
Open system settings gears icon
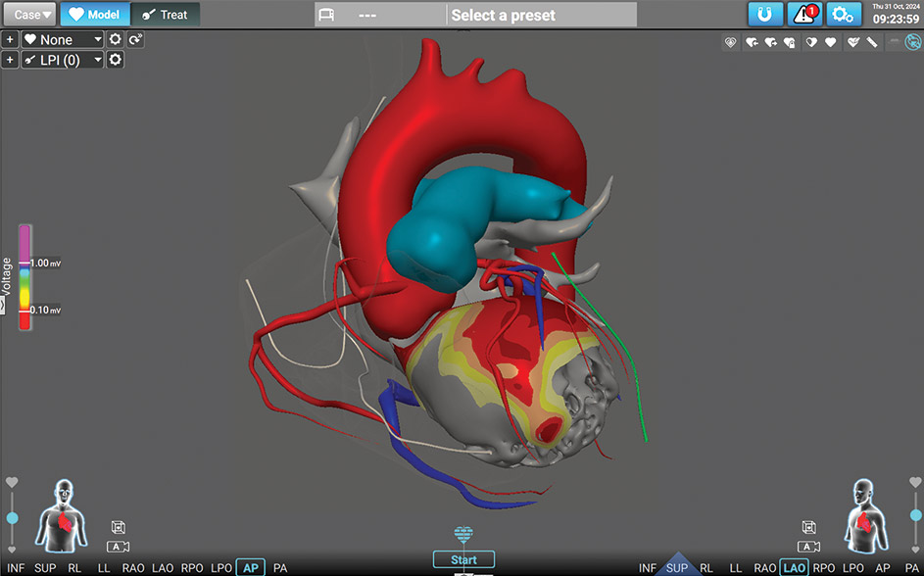point(843,15)
